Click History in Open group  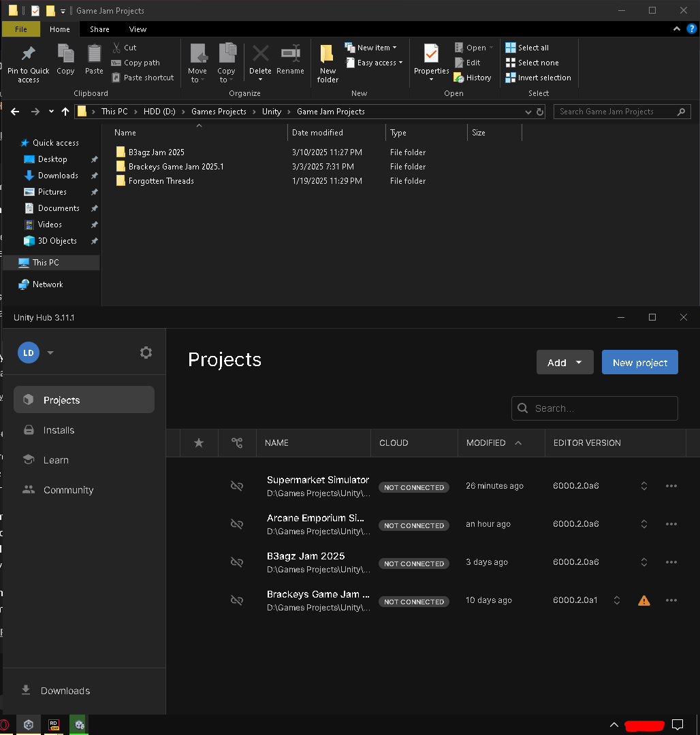pos(473,78)
